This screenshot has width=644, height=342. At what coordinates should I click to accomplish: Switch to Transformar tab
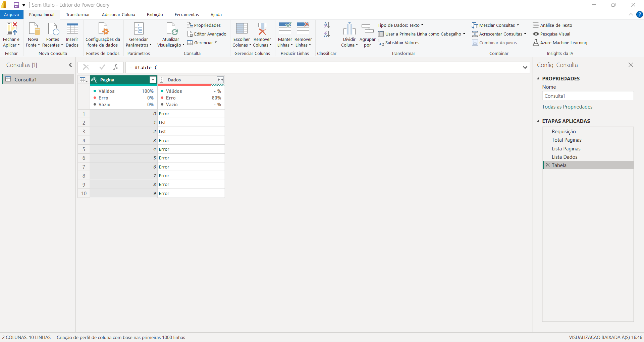(78, 14)
